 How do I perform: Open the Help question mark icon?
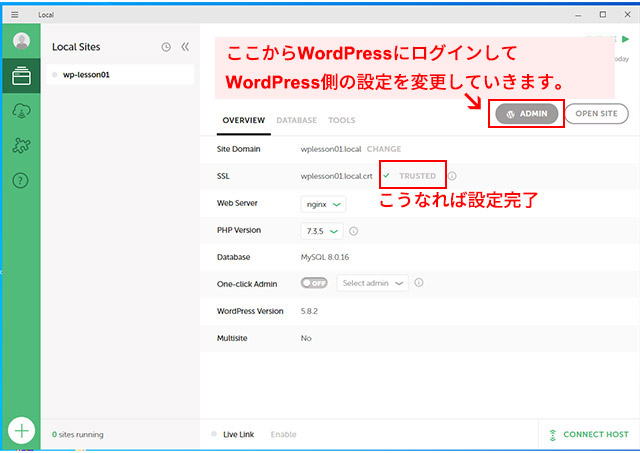(x=20, y=180)
